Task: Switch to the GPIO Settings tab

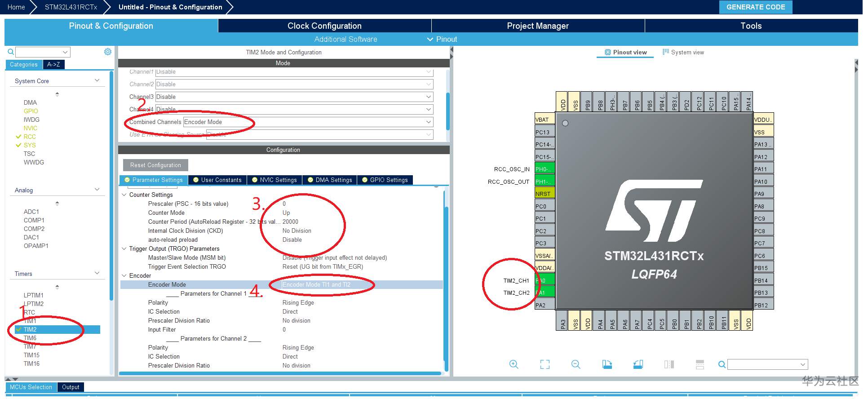Action: [385, 180]
